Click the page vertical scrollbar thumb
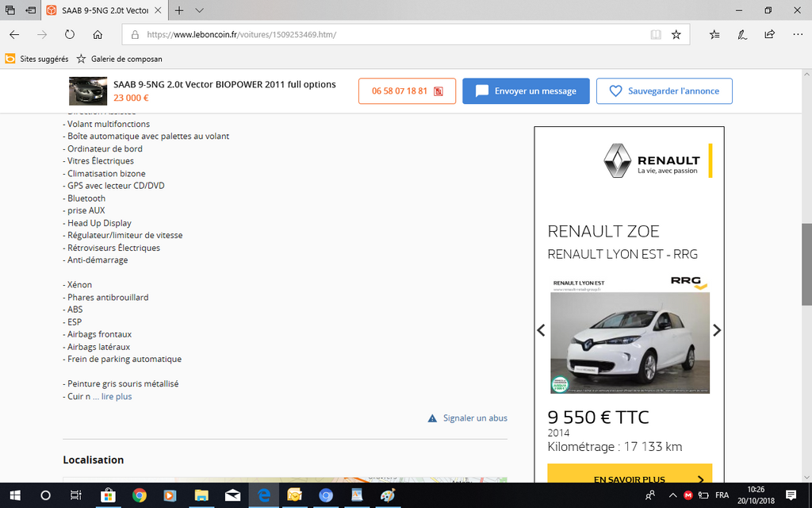 (x=806, y=264)
